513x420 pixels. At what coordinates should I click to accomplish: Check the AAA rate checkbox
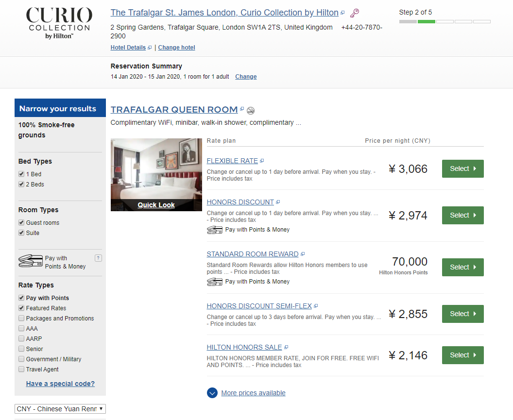21,328
